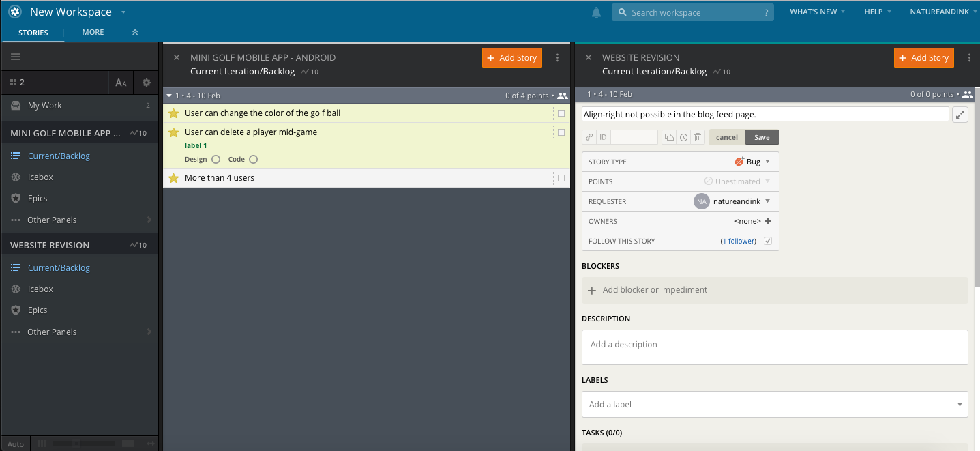Click the notifications bell icon
This screenshot has width=980, height=451.
coord(596,12)
